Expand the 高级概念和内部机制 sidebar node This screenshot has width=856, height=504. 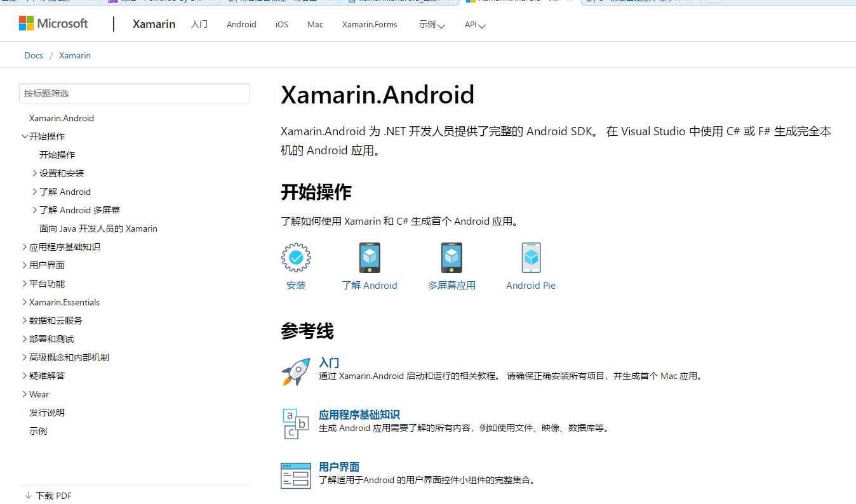(x=25, y=357)
